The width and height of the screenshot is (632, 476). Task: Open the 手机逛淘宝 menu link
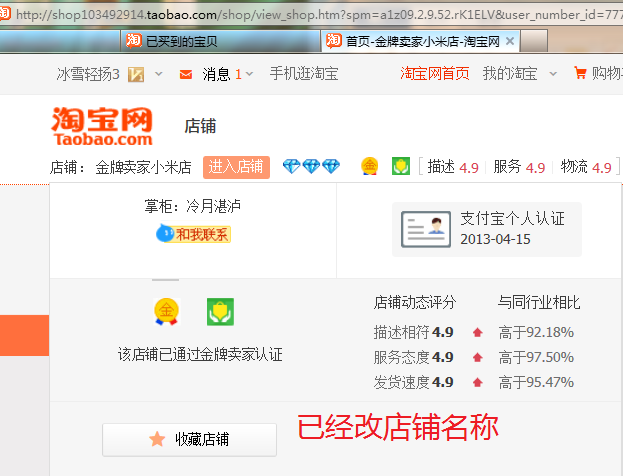(x=304, y=74)
